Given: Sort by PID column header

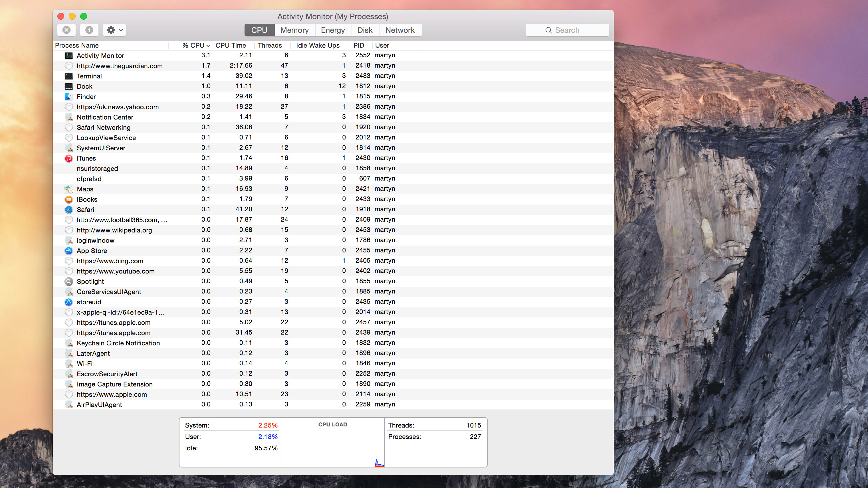Looking at the screenshot, I should 360,45.
